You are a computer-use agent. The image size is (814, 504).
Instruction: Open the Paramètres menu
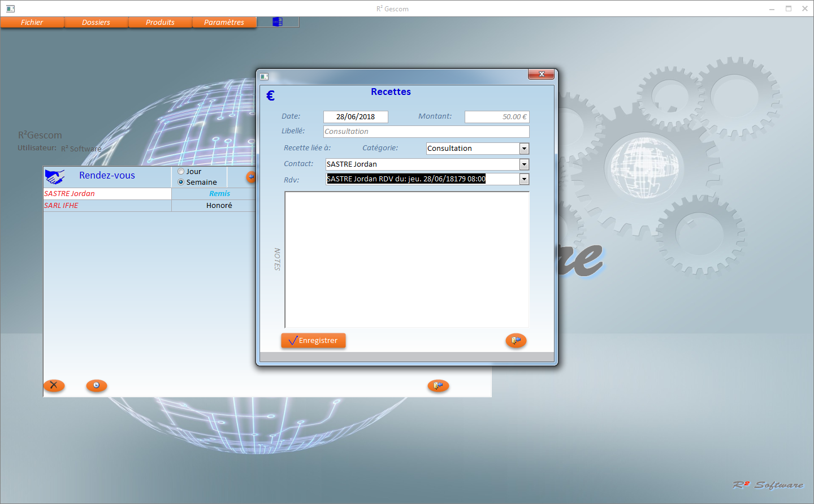point(224,22)
